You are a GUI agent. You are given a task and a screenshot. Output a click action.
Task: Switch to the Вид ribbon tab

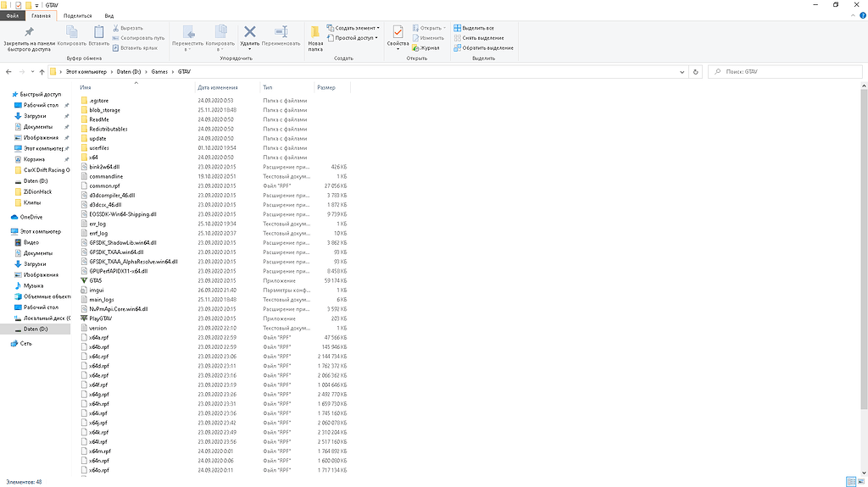pos(109,15)
